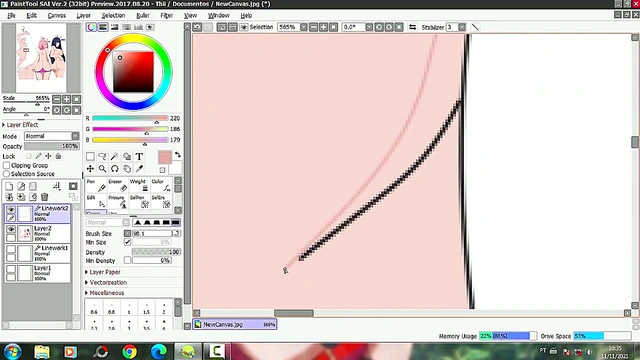This screenshot has width=640, height=360.
Task: Show Layer1 via its visibility box
Action: tap(11, 269)
